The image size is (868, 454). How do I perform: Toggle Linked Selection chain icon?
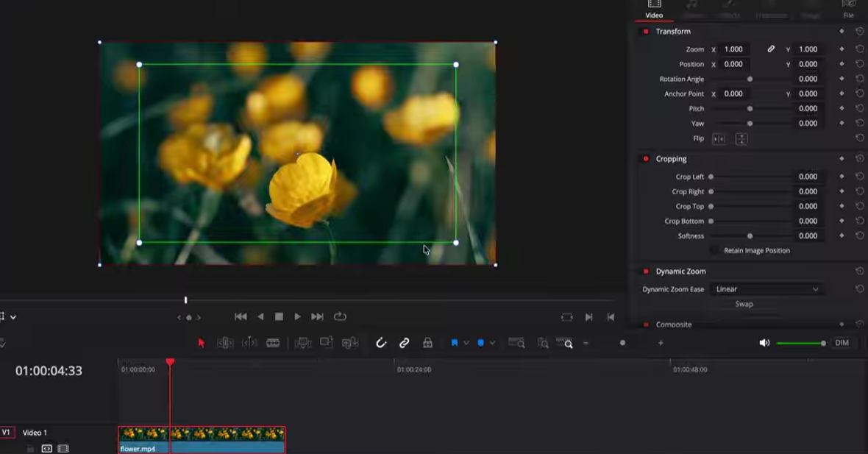[x=405, y=343]
